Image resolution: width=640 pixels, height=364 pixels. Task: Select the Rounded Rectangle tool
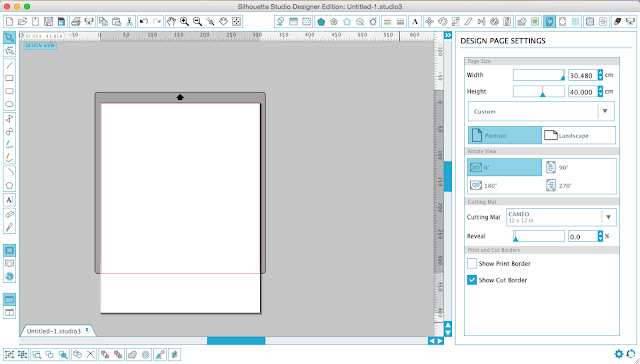click(9, 91)
